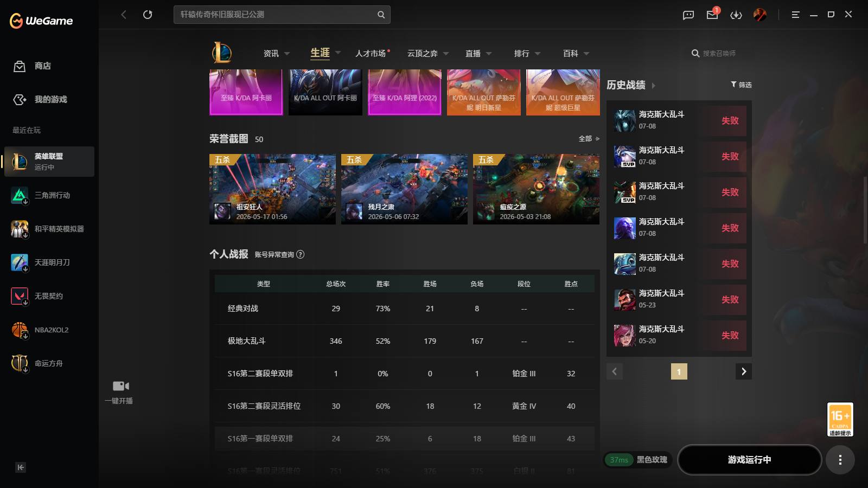Image resolution: width=868 pixels, height=488 pixels.
Task: Expand the 资讯 dropdown arrow
Action: pos(287,54)
